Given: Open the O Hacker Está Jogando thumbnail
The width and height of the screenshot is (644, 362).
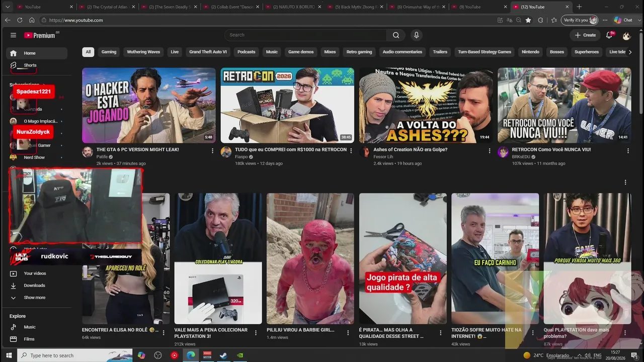Looking at the screenshot, I should (x=149, y=106).
